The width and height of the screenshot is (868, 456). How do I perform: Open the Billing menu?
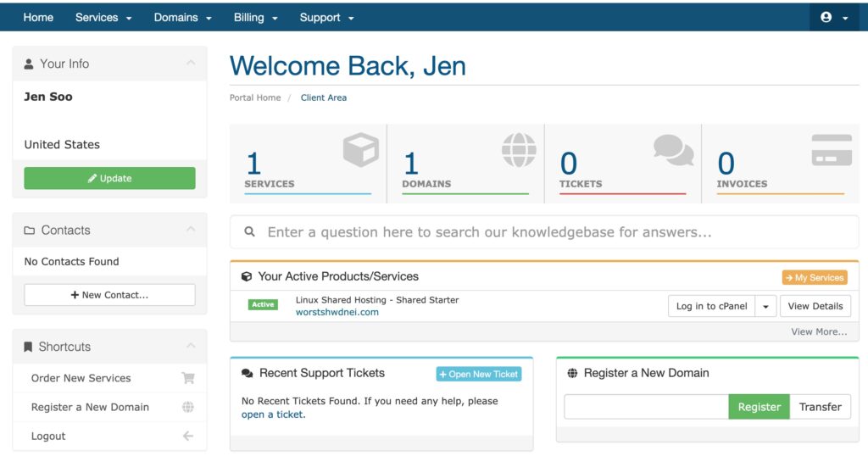coord(255,17)
